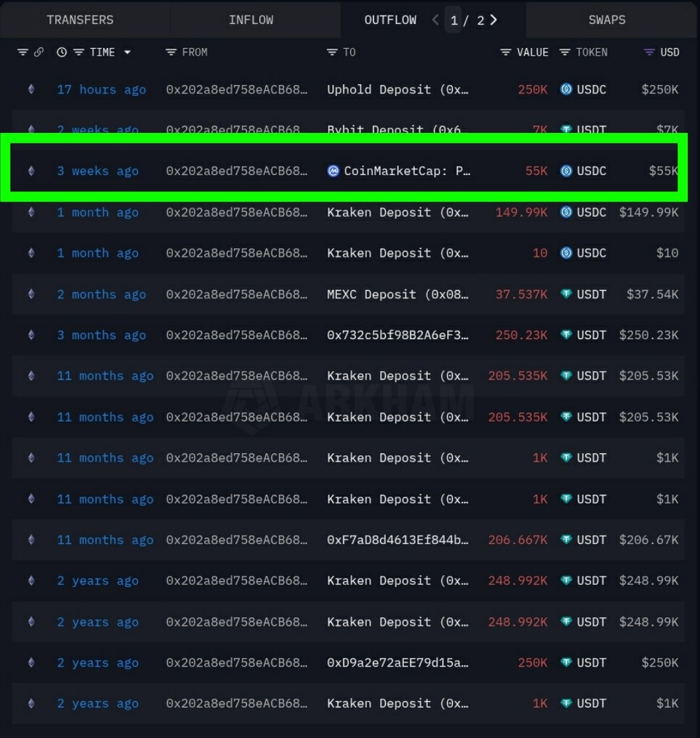Open sender address in the MEXC Deposit row

click(x=237, y=294)
